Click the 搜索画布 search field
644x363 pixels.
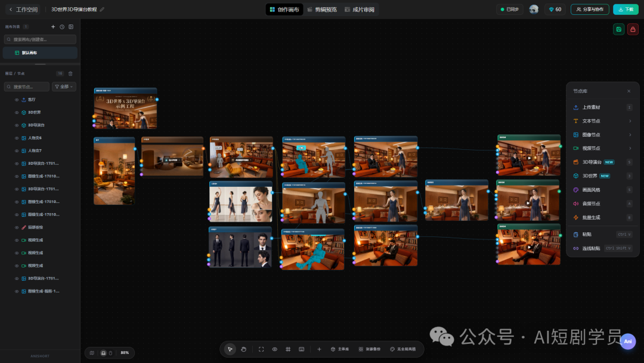click(x=41, y=39)
